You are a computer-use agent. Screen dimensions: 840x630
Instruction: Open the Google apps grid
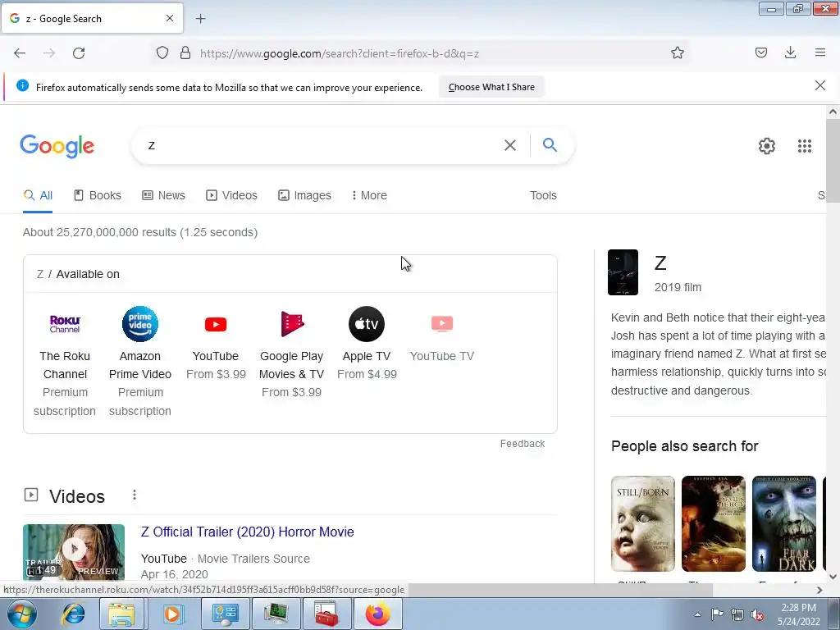tap(804, 146)
